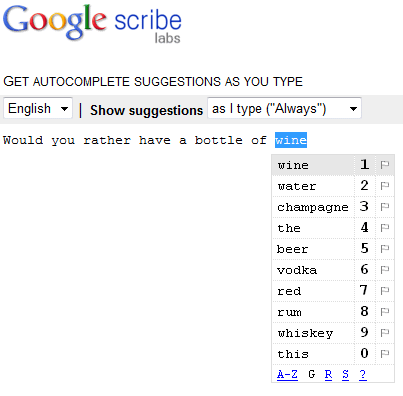The image size is (403, 396).
Task: Flag the "wine" suggestion
Action: click(385, 165)
